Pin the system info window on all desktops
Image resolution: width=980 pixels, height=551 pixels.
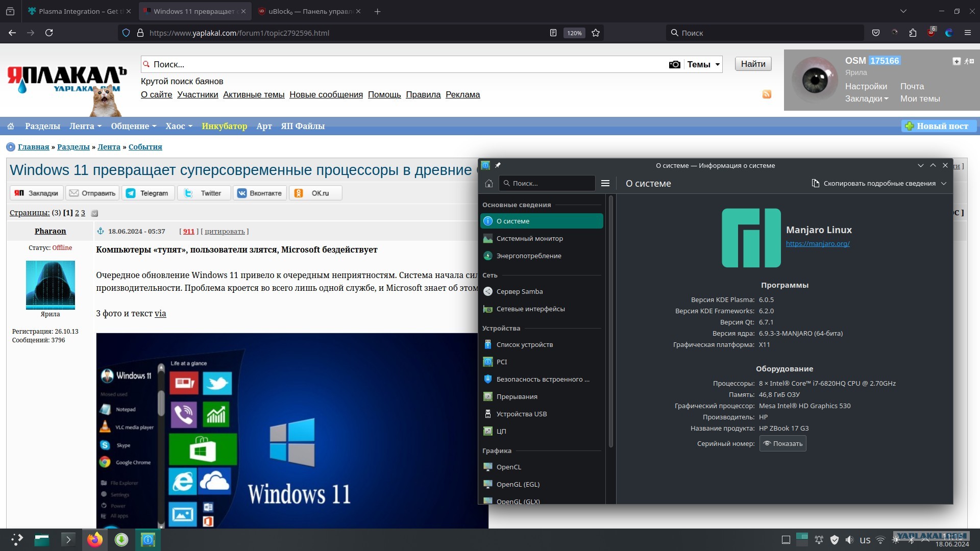click(x=498, y=165)
